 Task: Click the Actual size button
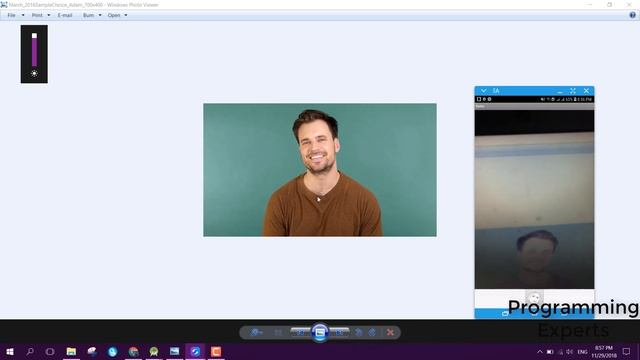(x=278, y=333)
